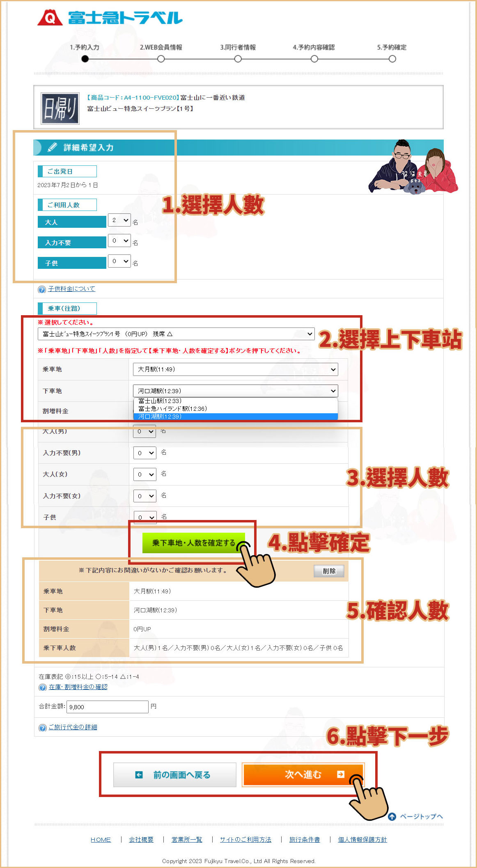Viewport: 477px width, 868px height.
Task: Click help icon beside ご旅行代金の詳細
Action: pos(42,728)
